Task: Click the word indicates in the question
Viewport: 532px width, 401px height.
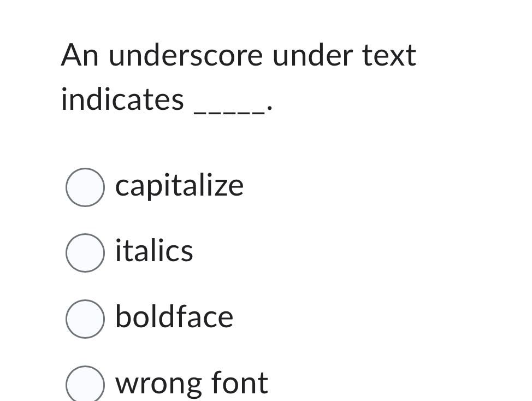Action: pyautogui.click(x=121, y=99)
